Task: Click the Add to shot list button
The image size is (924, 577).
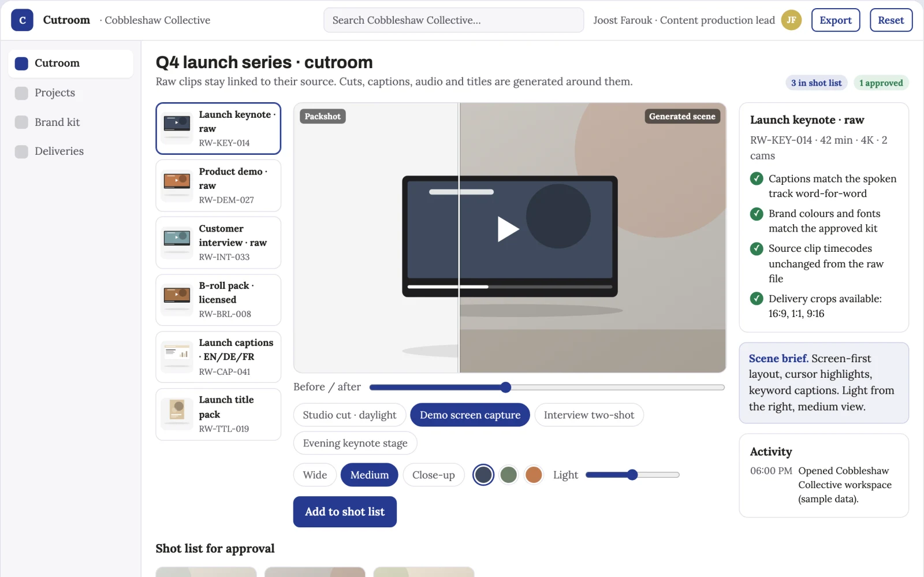Action: coord(345,512)
